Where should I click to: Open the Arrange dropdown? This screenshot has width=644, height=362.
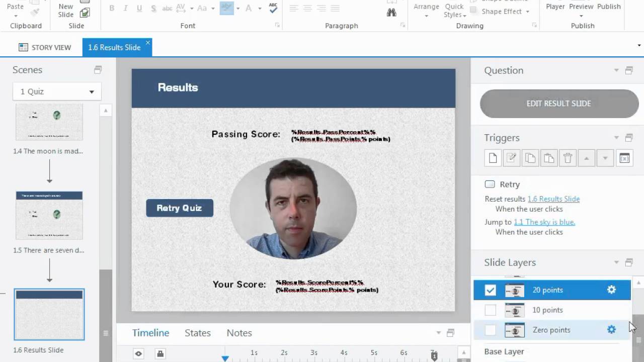tap(426, 10)
